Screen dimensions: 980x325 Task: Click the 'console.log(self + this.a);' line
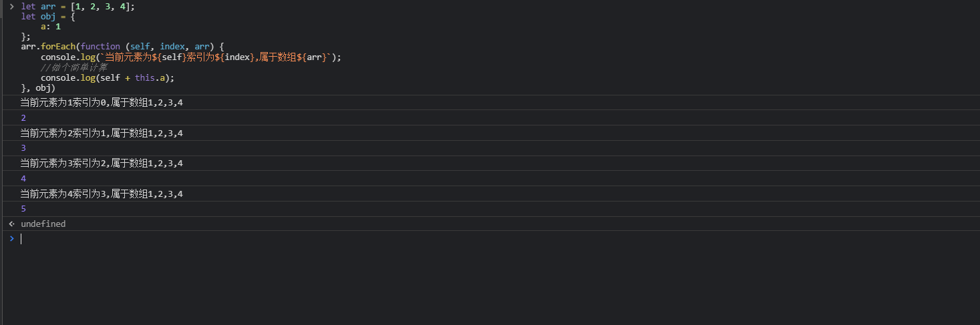tap(108, 78)
